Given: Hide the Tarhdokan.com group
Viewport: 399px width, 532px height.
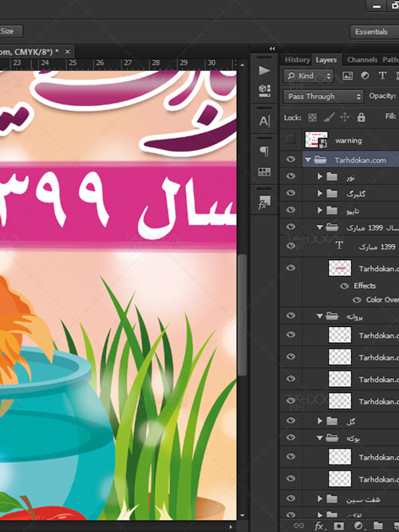Looking at the screenshot, I should pos(290,160).
